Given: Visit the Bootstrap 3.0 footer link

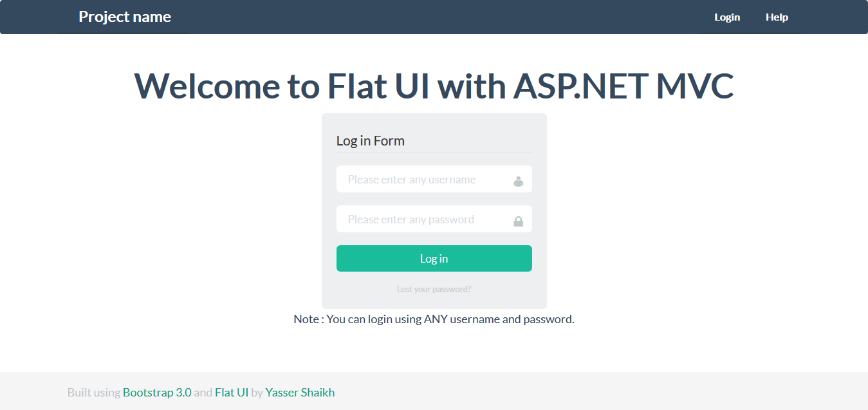Looking at the screenshot, I should tap(157, 392).
